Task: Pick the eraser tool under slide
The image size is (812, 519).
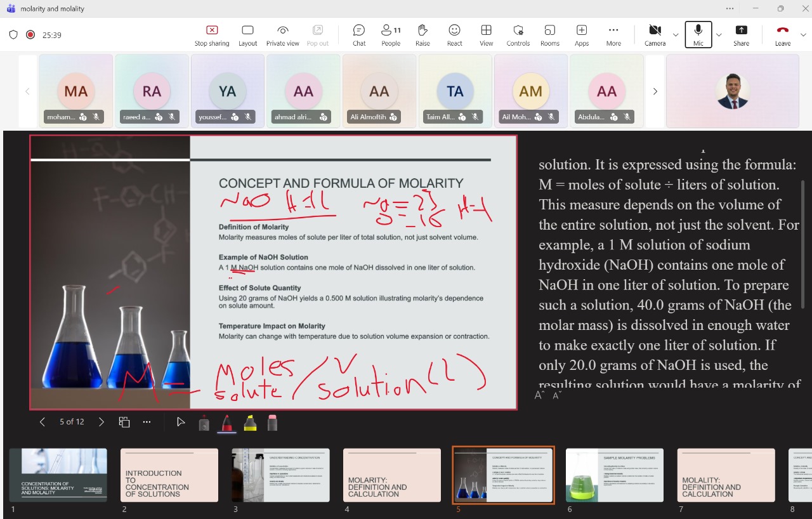Action: (273, 423)
